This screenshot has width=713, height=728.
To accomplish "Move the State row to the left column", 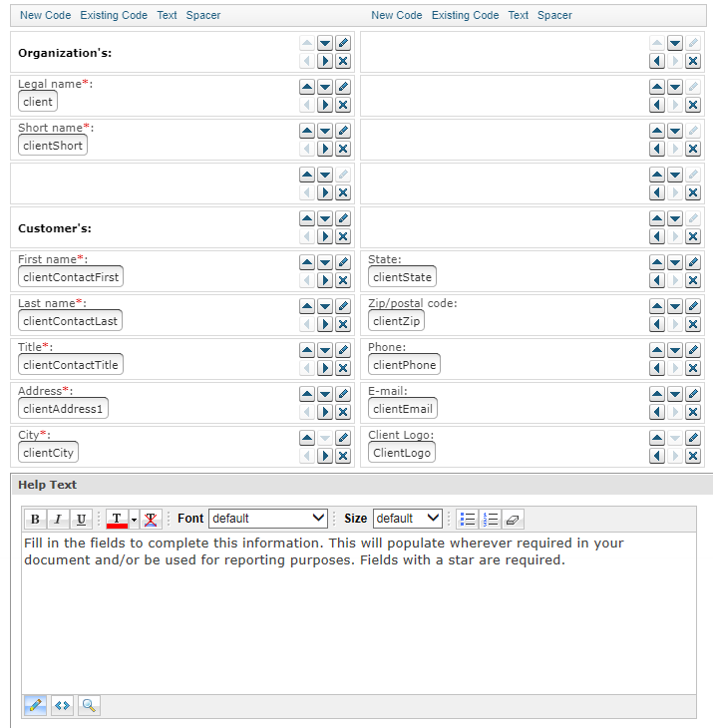I will 657,280.
